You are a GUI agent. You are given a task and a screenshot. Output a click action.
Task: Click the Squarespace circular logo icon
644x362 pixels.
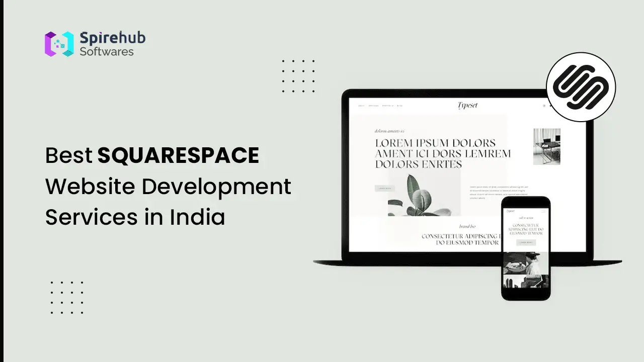point(581,86)
